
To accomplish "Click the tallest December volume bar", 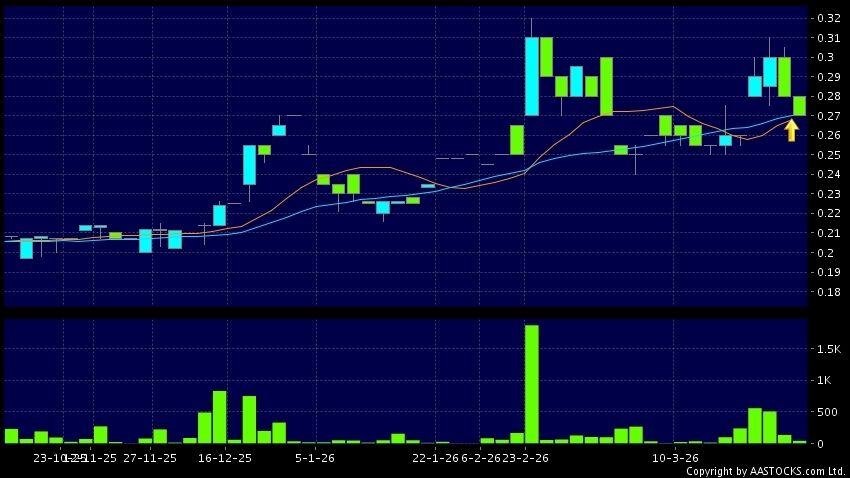I will click(219, 417).
